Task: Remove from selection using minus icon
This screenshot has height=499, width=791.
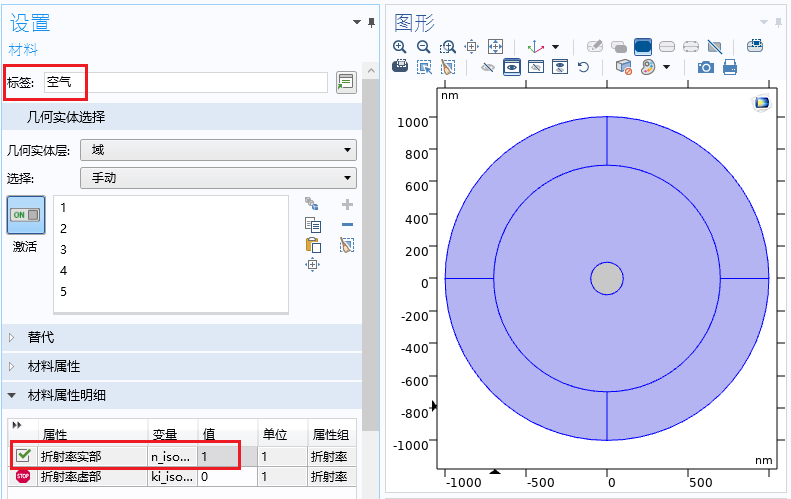Action: pos(347,224)
